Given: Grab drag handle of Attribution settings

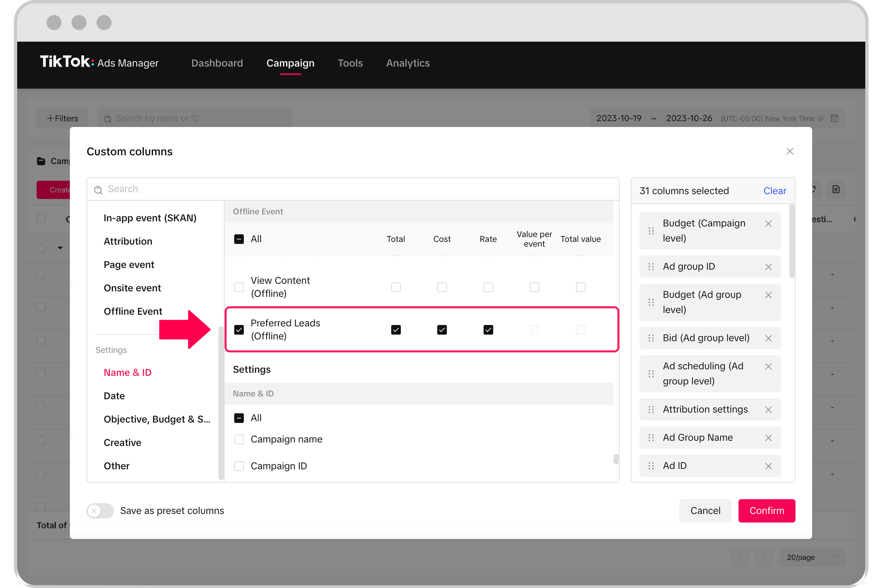Looking at the screenshot, I should click(651, 410).
